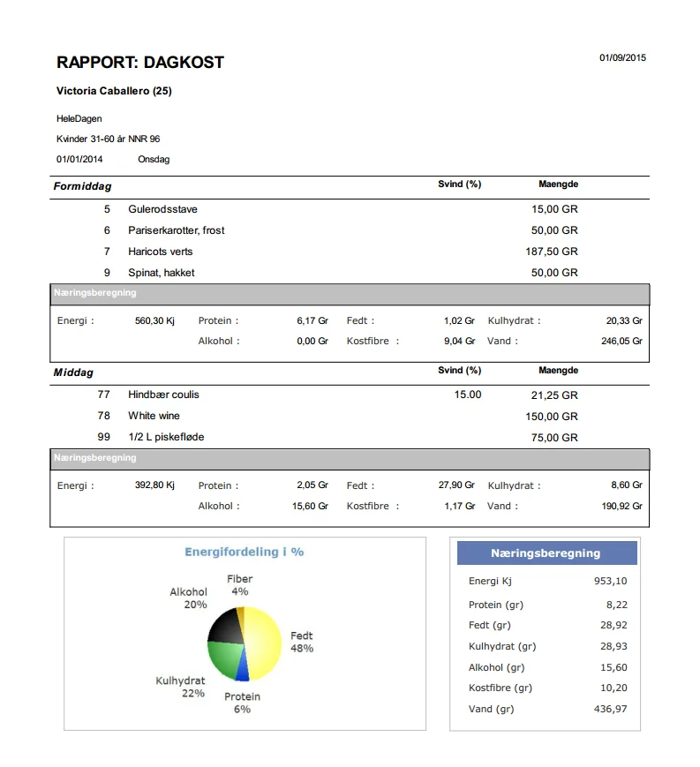Select the Spinat, hakket row
This screenshot has width=700, height=767.
click(x=161, y=273)
